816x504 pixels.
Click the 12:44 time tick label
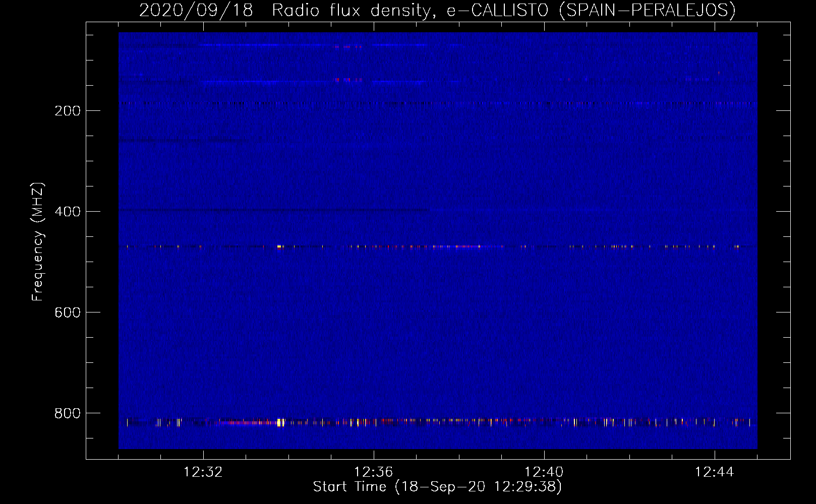tap(715, 472)
